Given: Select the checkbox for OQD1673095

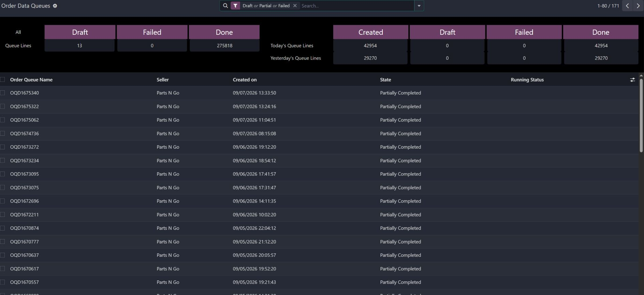Looking at the screenshot, I should [x=3, y=174].
